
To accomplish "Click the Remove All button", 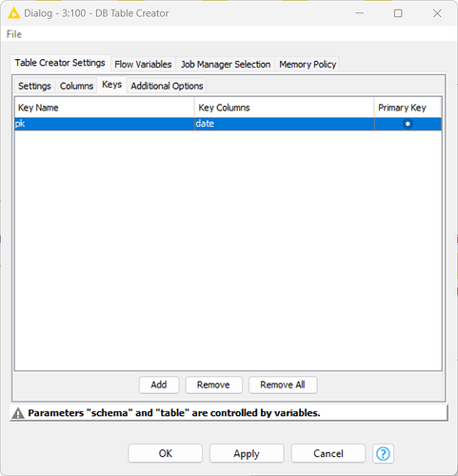I will click(x=283, y=385).
